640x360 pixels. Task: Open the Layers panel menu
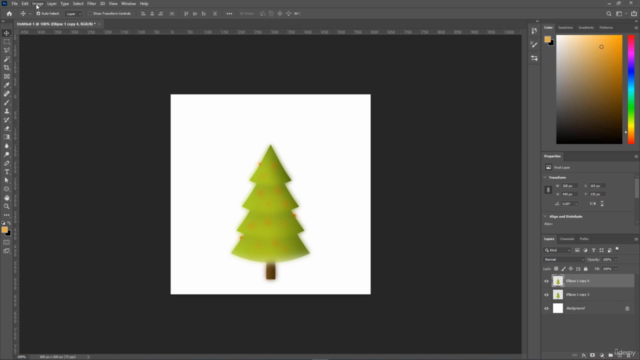pos(636,239)
